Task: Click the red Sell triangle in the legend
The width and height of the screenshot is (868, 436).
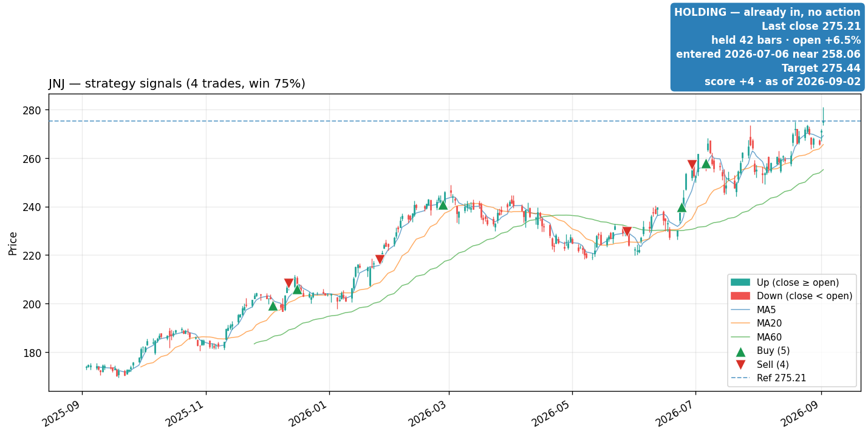Action: pyautogui.click(x=740, y=365)
